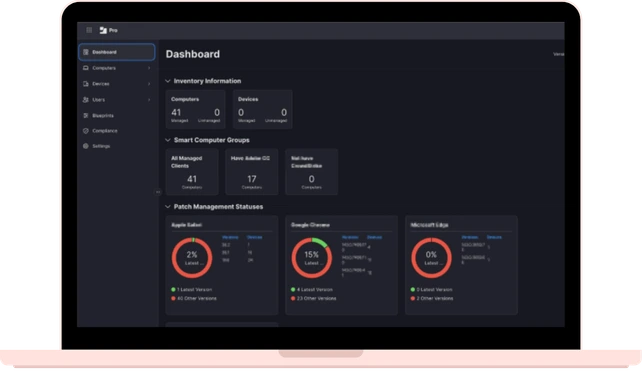Click green Latest Version dot in Chrome card
This screenshot has height=388, width=642.
[x=293, y=289]
